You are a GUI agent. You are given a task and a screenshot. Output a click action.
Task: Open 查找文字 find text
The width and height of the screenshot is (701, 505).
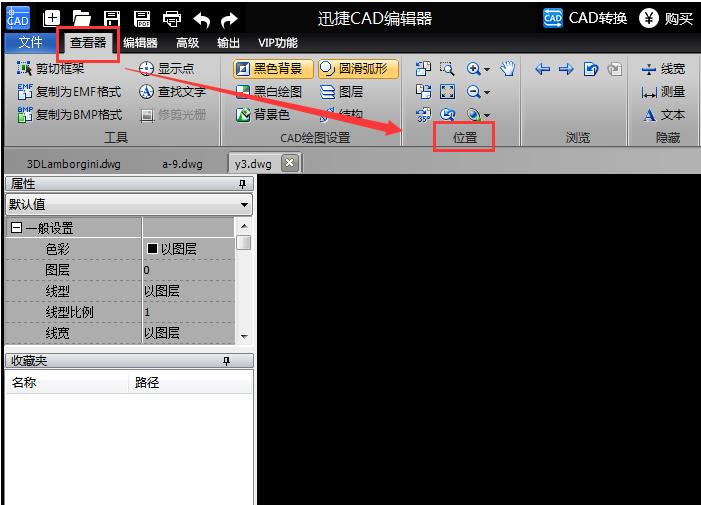pos(172,92)
